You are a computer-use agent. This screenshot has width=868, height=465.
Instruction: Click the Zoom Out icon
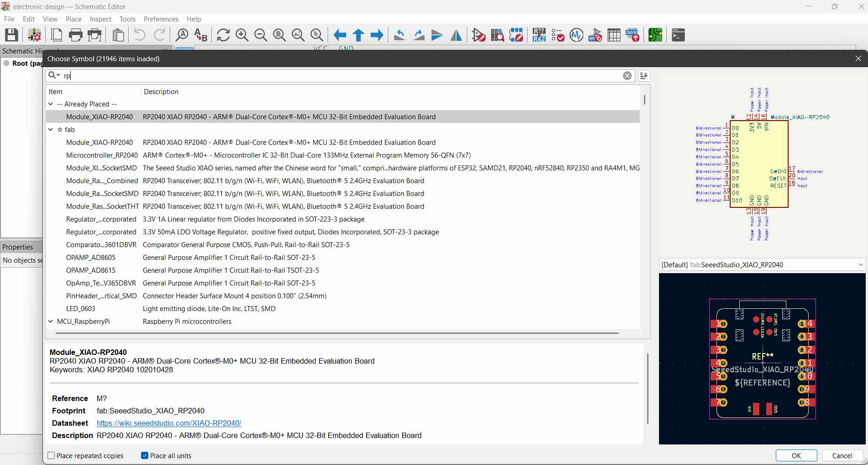point(261,35)
